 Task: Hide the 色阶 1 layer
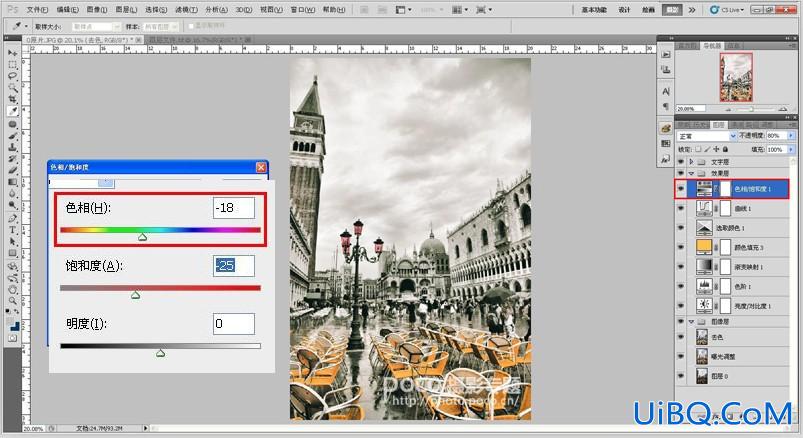pyautogui.click(x=681, y=286)
